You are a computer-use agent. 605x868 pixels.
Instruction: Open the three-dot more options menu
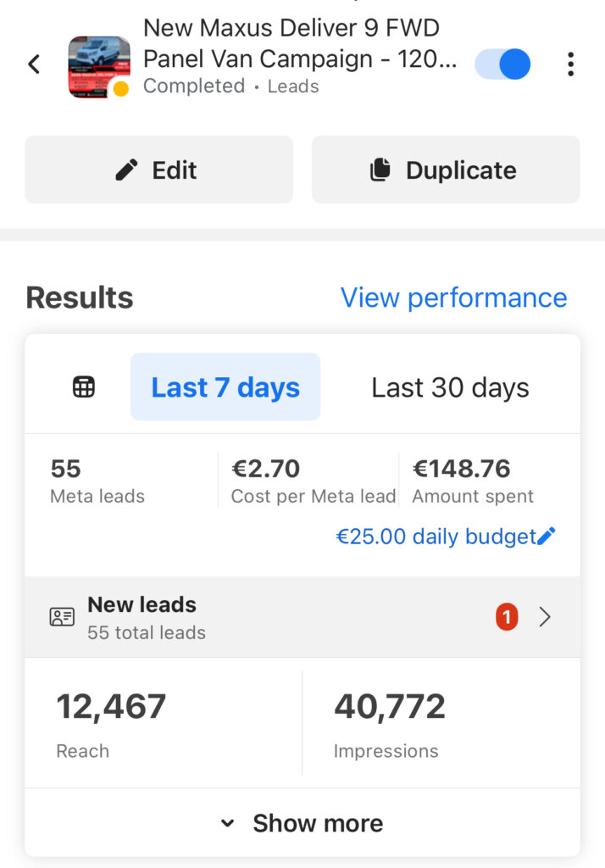[x=570, y=64]
